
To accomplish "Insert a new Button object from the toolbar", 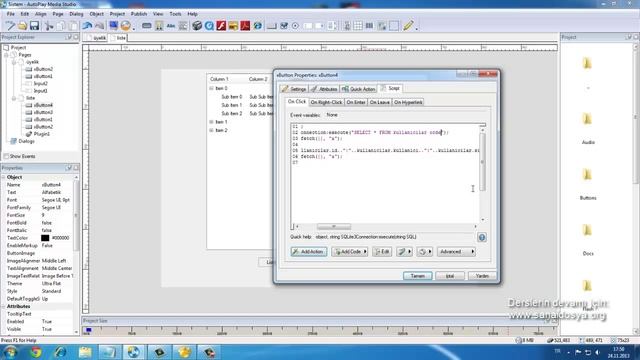I will (x=147, y=26).
